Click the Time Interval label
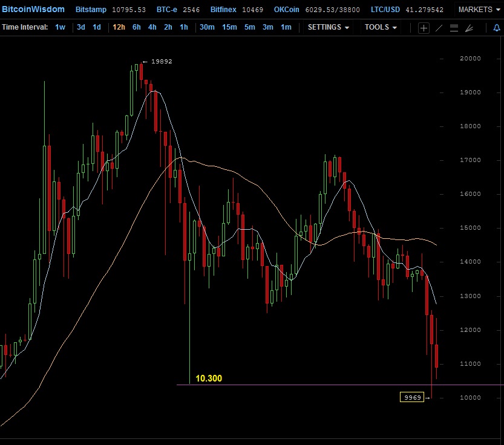 tap(25, 27)
